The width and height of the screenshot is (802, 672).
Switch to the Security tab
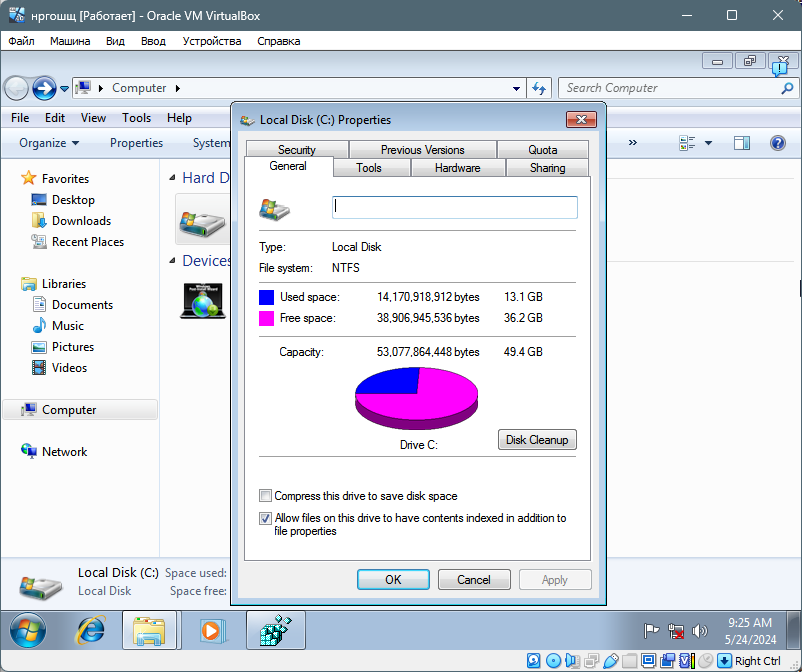coord(296,150)
